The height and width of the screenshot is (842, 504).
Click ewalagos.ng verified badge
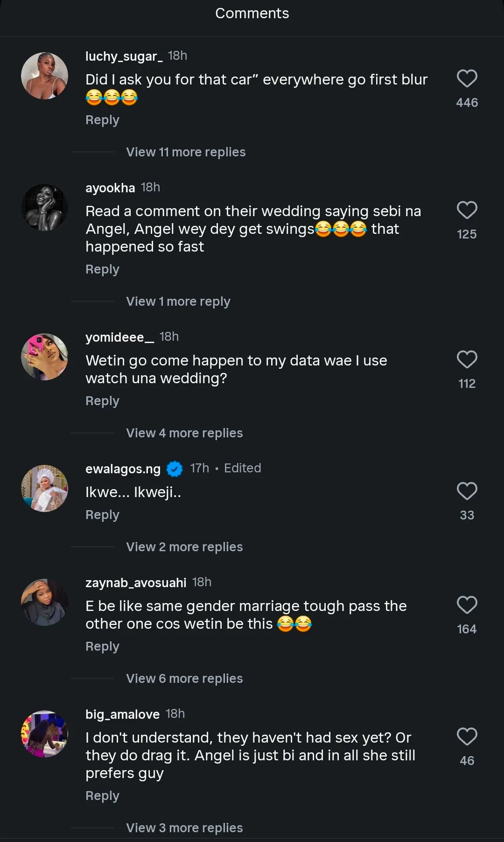175,469
